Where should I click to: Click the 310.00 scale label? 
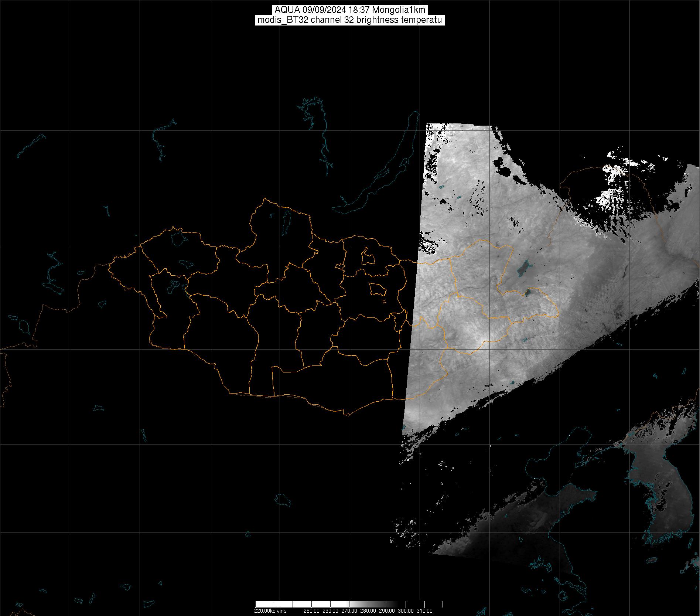point(424,611)
